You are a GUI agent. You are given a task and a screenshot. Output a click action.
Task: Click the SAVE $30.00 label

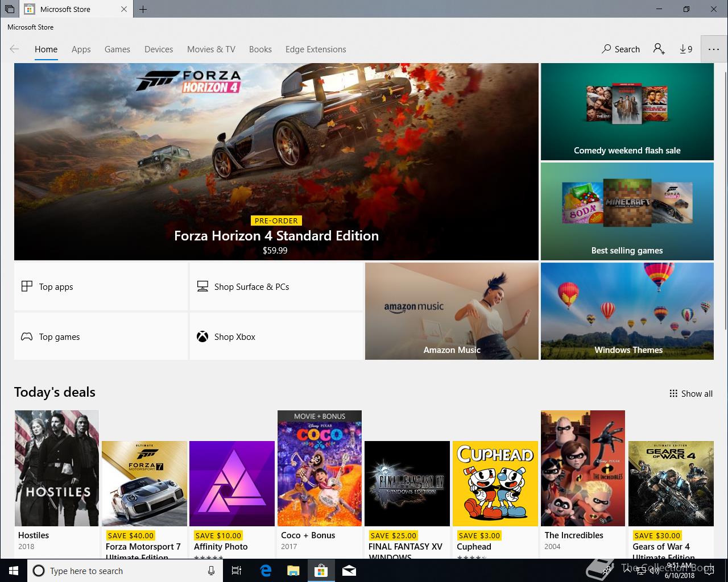(657, 535)
